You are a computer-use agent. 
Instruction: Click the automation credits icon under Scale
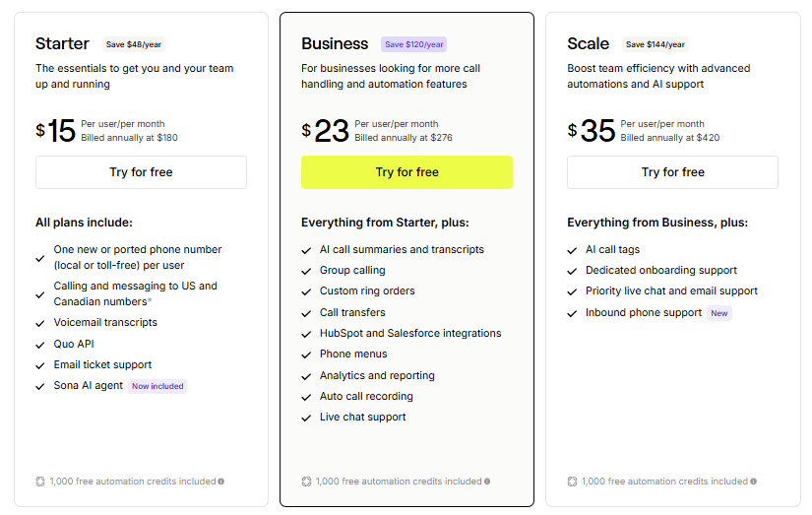[572, 482]
